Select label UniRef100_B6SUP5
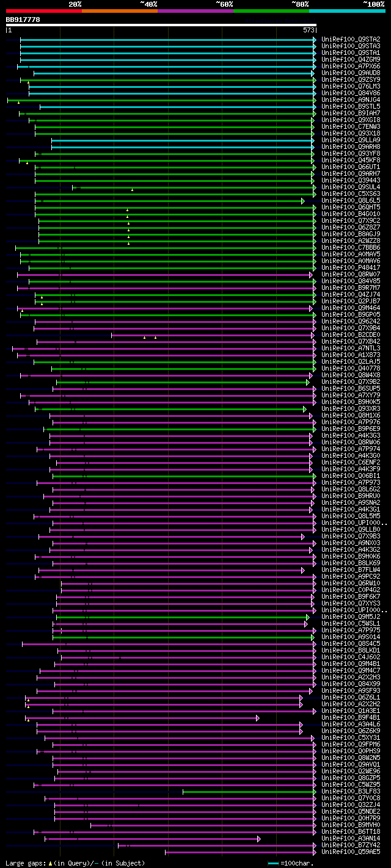 click(x=351, y=389)
